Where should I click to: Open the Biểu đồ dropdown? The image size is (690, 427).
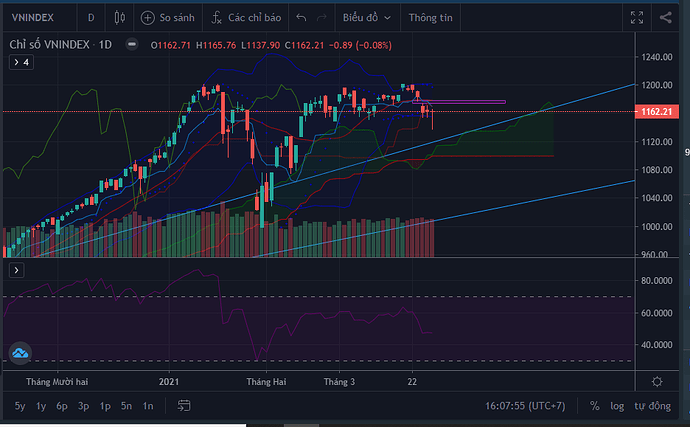pos(367,18)
